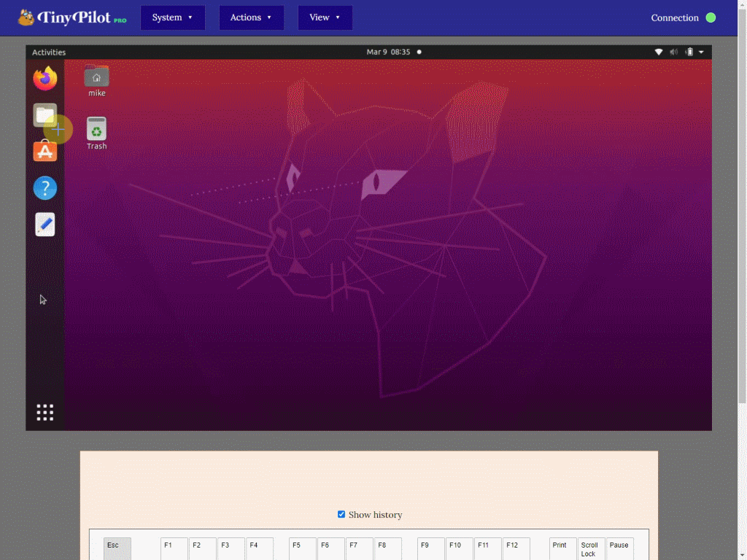Click the volume speaker icon
747x560 pixels.
[x=673, y=52]
